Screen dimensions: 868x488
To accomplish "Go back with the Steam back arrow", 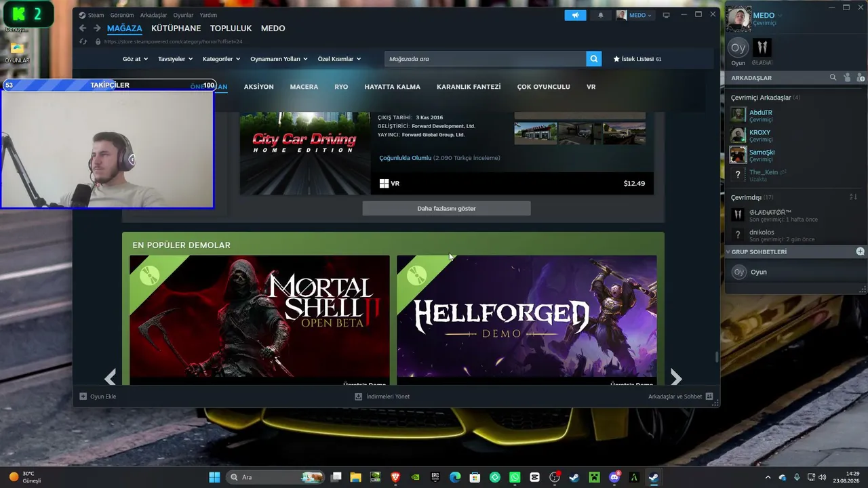I will (x=83, y=28).
